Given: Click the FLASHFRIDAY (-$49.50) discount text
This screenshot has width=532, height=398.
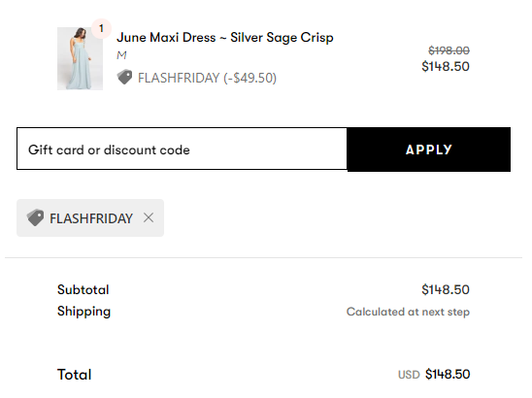Looking at the screenshot, I should pyautogui.click(x=207, y=78).
